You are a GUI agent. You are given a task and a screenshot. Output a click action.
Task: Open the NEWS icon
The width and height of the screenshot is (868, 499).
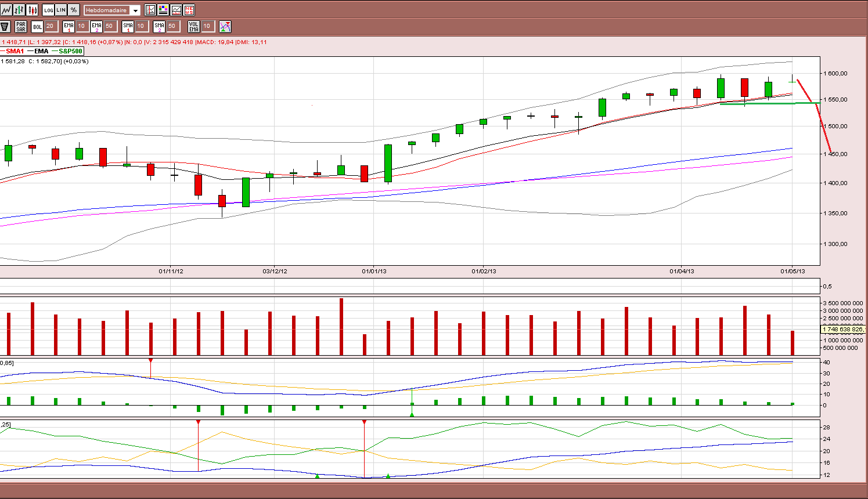(189, 10)
